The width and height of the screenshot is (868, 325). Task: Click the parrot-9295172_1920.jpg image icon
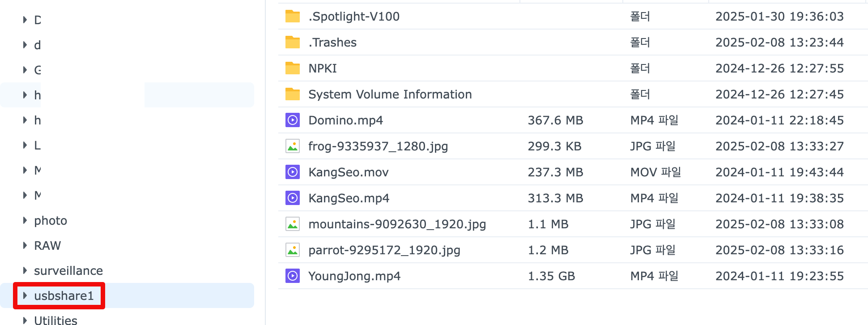click(293, 250)
